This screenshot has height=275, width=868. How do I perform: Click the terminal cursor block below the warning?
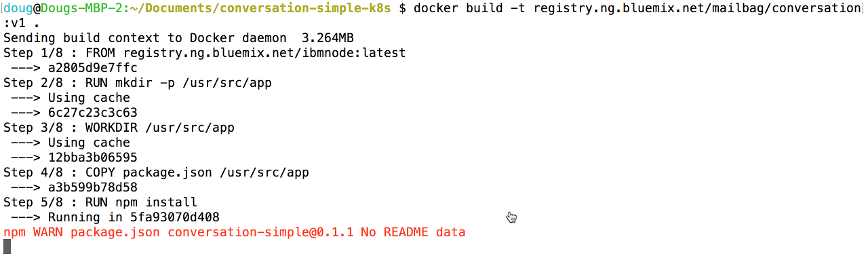(7, 247)
